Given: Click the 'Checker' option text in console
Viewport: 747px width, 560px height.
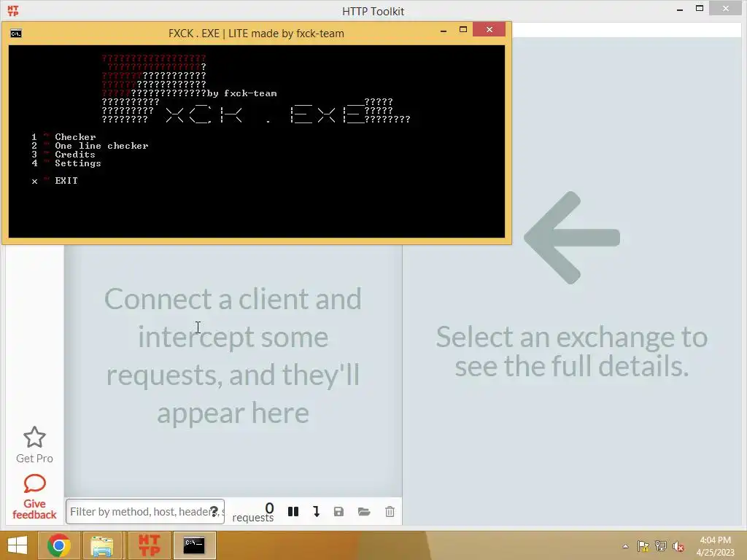Looking at the screenshot, I should click(75, 137).
